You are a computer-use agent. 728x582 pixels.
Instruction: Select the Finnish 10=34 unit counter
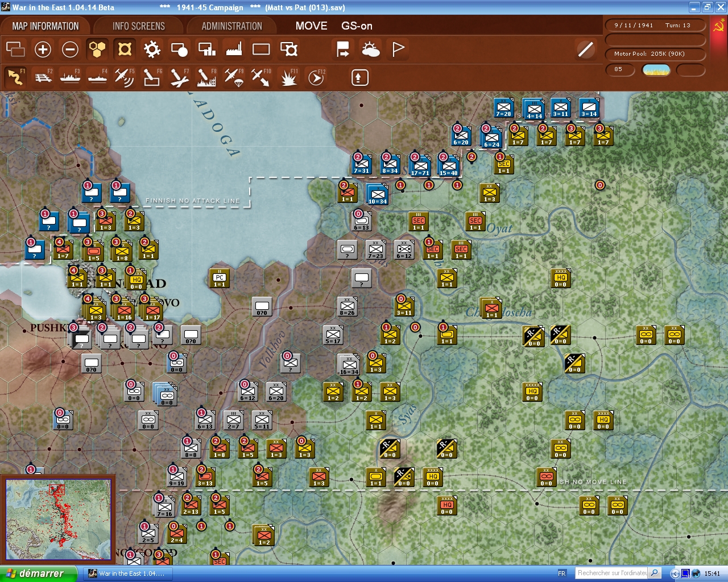(x=378, y=194)
